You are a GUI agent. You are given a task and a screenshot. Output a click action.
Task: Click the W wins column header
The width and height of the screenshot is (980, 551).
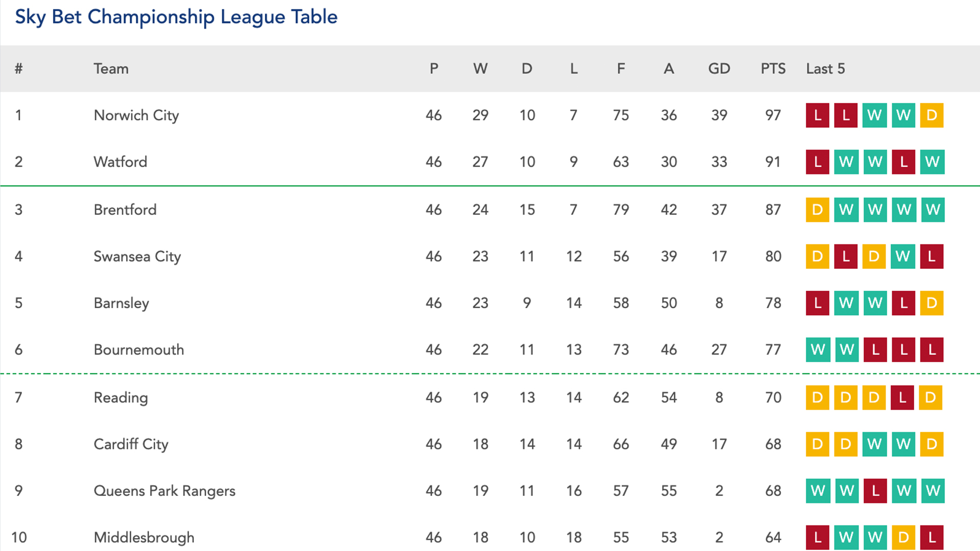480,69
